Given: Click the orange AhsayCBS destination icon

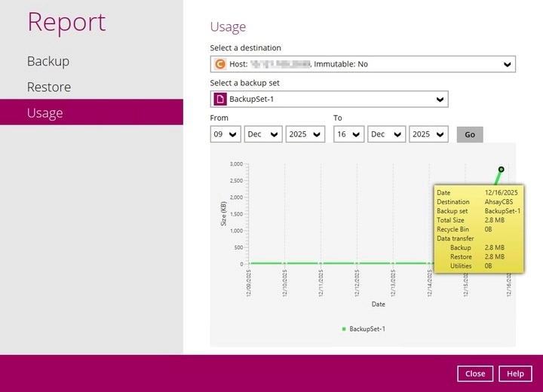Looking at the screenshot, I should point(220,64).
